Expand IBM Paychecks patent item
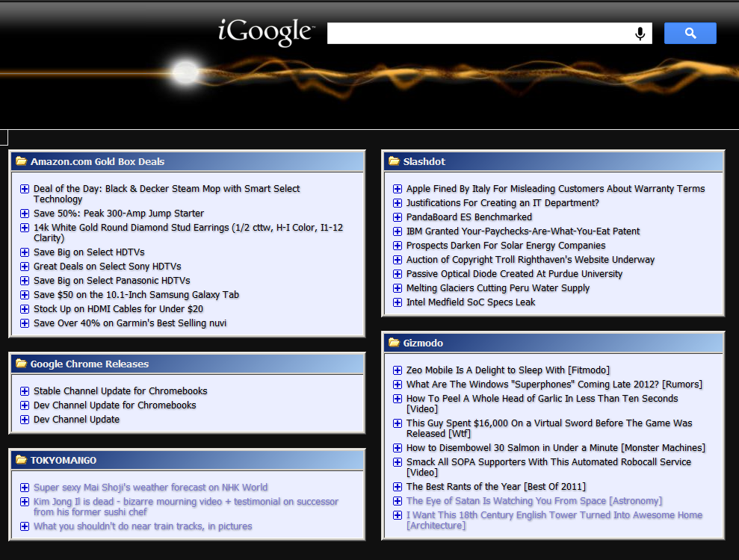This screenshot has height=560, width=739. [x=398, y=231]
